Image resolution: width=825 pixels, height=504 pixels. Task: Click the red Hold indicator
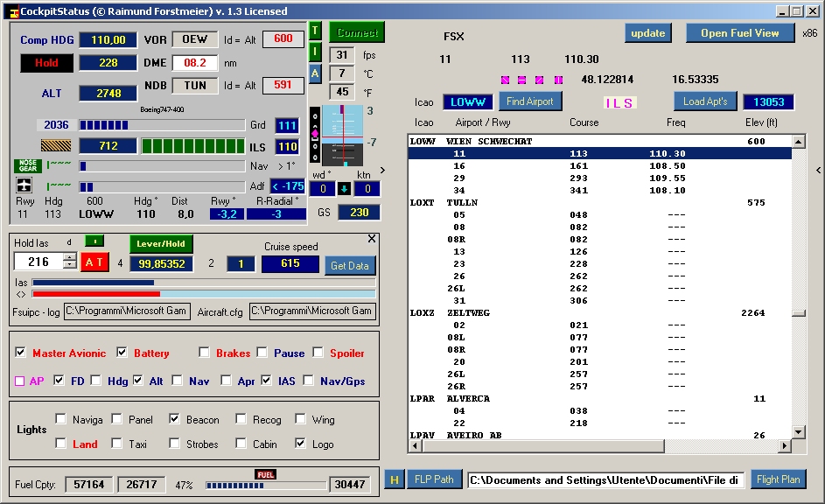47,63
